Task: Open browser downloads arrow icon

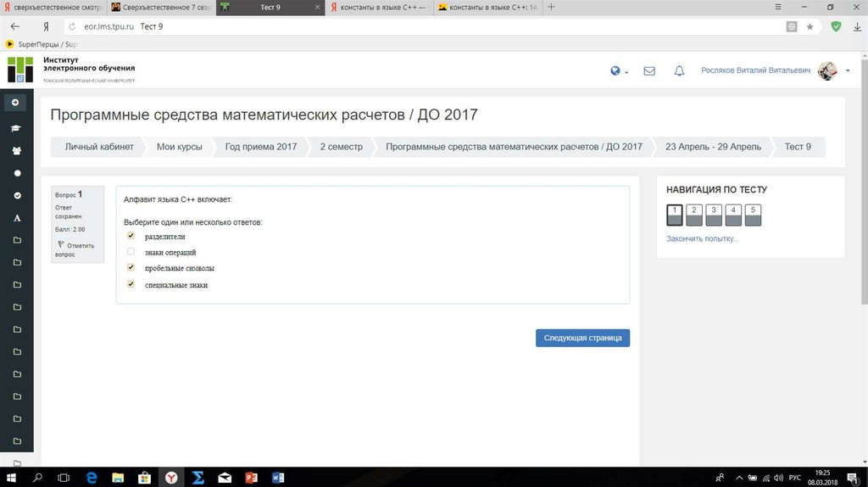Action: [x=857, y=26]
